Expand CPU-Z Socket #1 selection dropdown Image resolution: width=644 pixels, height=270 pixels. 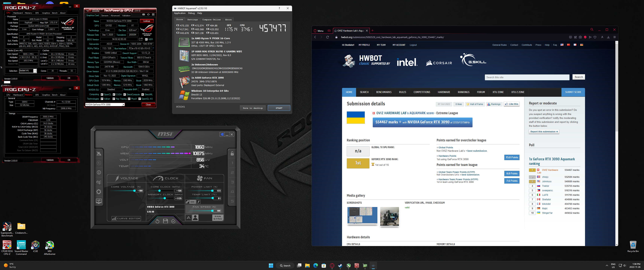coord(35,71)
